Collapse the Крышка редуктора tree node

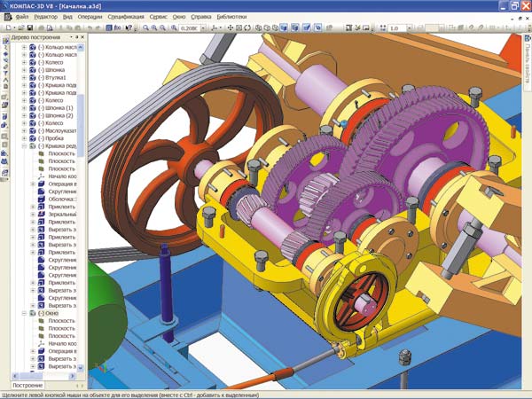[x=24, y=146]
